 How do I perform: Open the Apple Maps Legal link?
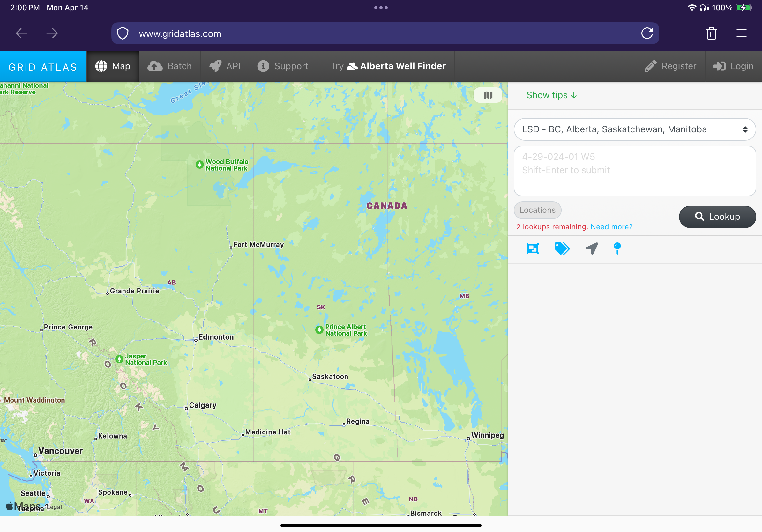point(55,507)
